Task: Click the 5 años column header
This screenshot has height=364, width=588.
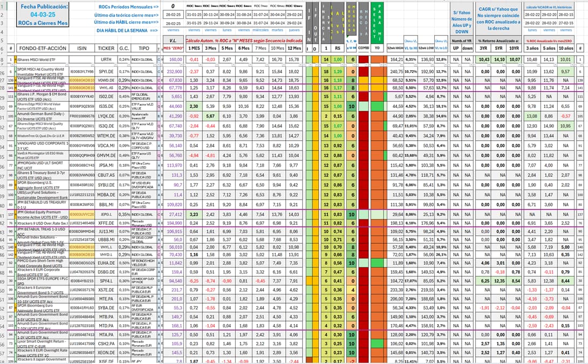Action: (549, 49)
